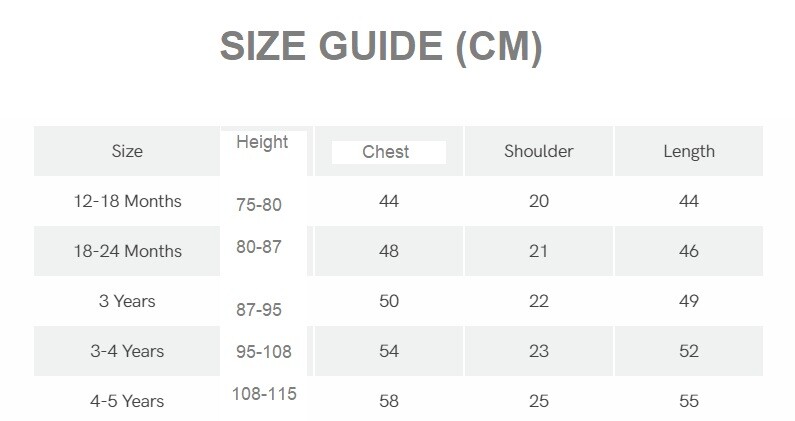Select the 80-87 height value

259,246
